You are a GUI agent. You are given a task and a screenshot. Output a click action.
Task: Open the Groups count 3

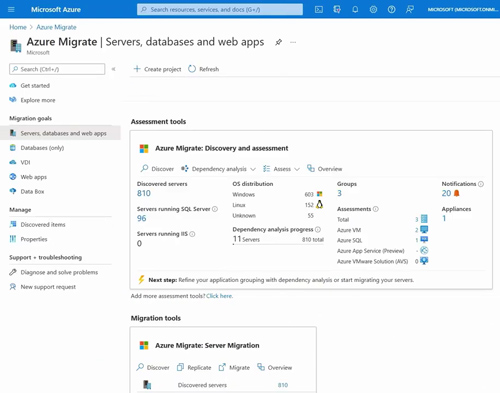[x=339, y=193]
